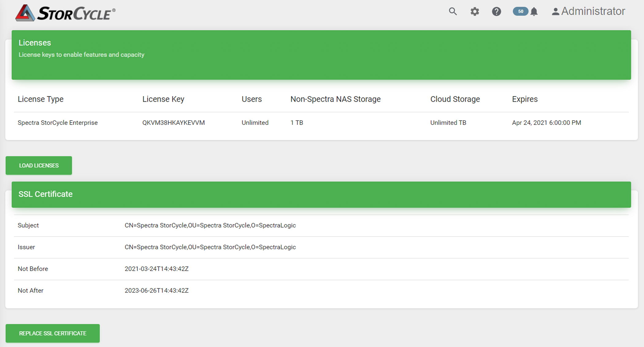Click the StorCycle logo
Image resolution: width=644 pixels, height=347 pixels.
point(65,13)
